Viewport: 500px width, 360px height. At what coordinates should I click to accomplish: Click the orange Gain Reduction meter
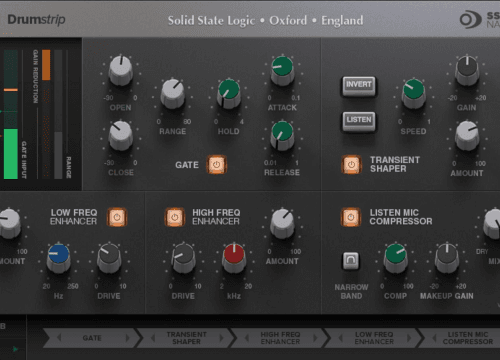click(46, 114)
